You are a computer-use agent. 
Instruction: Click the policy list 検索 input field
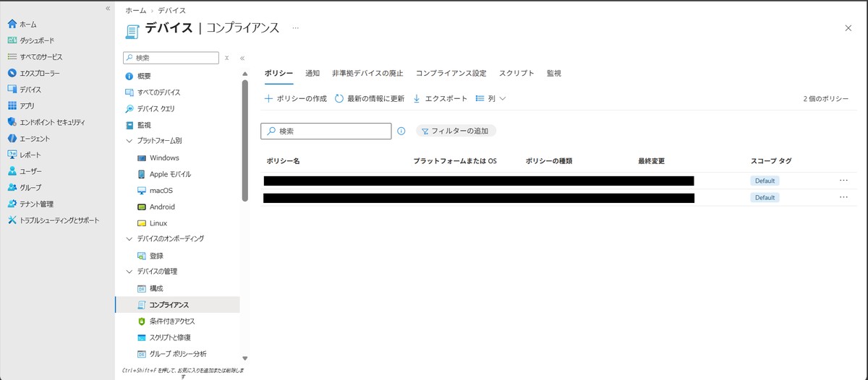click(x=325, y=131)
